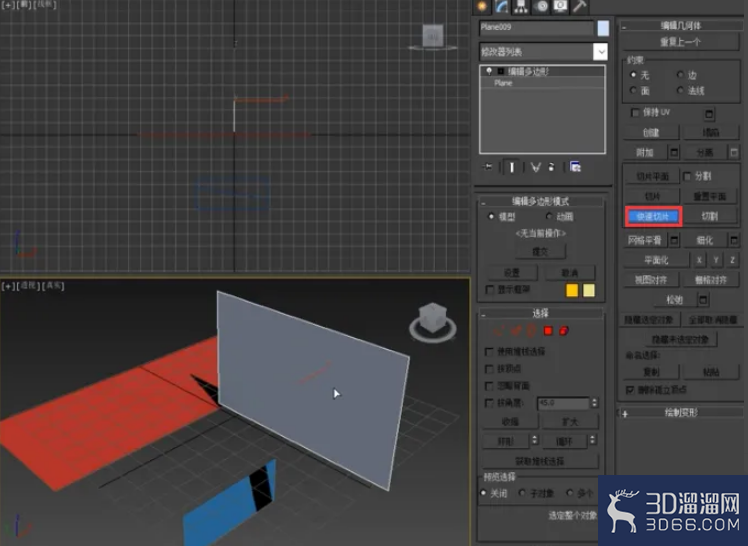
Task: Click the X planarize axis button
Action: [699, 260]
